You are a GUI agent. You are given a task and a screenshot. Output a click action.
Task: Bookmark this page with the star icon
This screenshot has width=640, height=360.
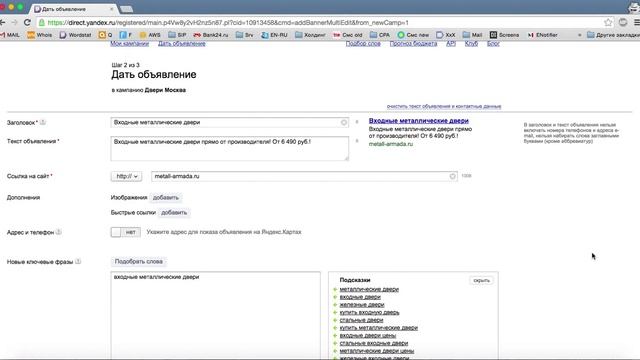(608, 22)
